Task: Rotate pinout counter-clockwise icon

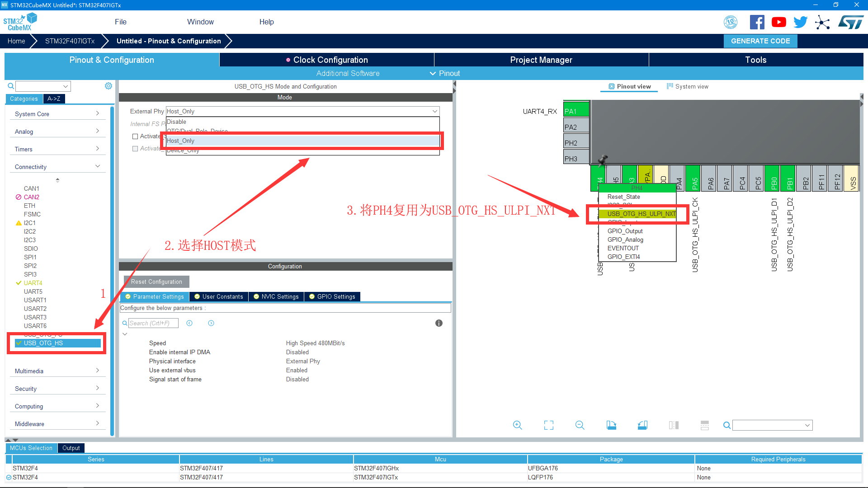Action: [x=642, y=425]
